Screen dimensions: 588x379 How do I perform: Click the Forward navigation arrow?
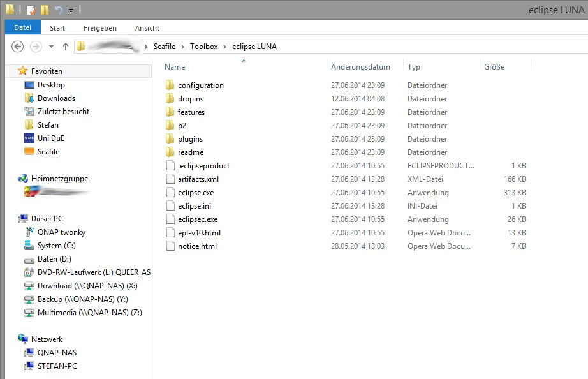click(x=36, y=47)
